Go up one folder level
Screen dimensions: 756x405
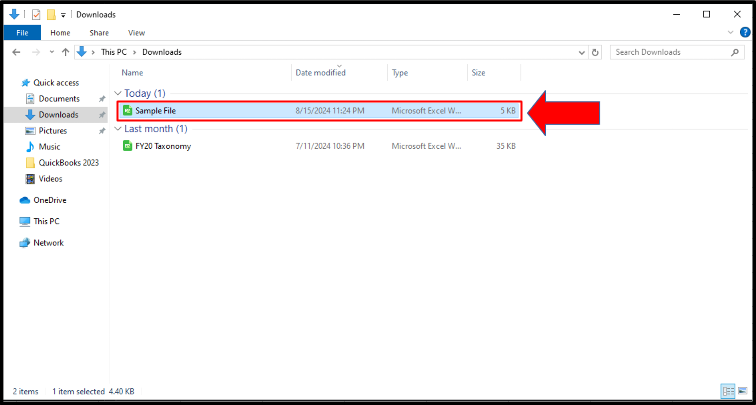66,52
